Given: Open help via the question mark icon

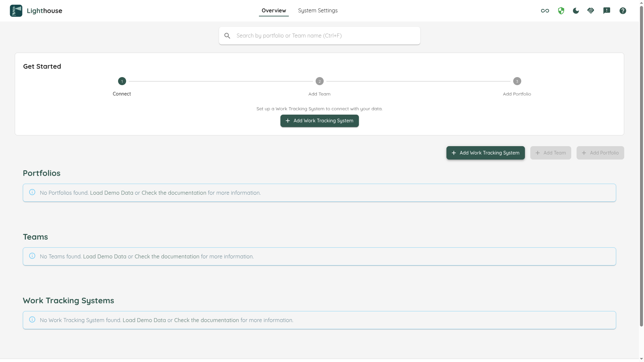Looking at the screenshot, I should point(623,10).
